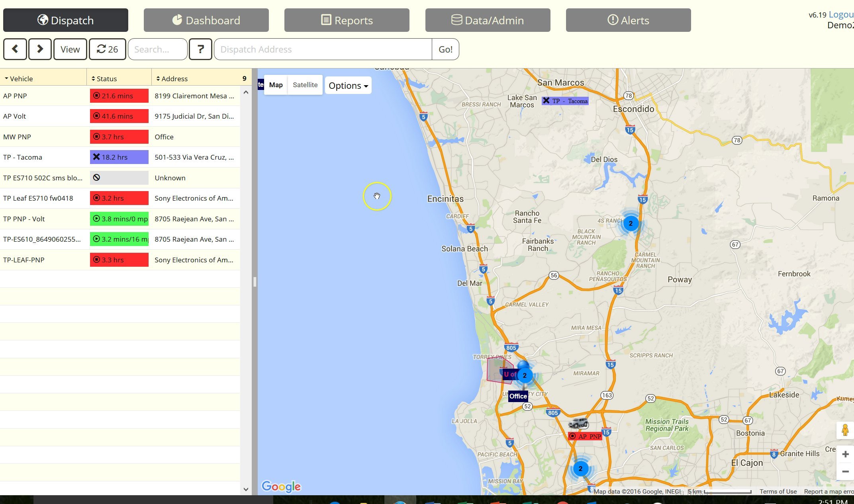Click the AP PNP jeep vehicle marker
The width and height of the screenshot is (854, 504).
579,424
